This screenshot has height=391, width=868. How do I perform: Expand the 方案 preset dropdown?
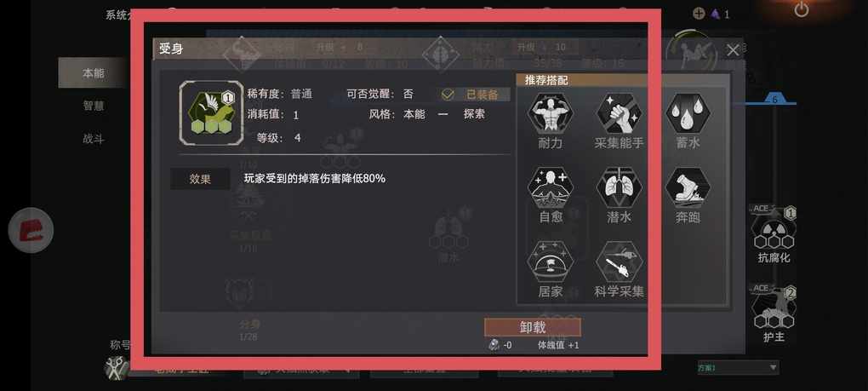738,367
